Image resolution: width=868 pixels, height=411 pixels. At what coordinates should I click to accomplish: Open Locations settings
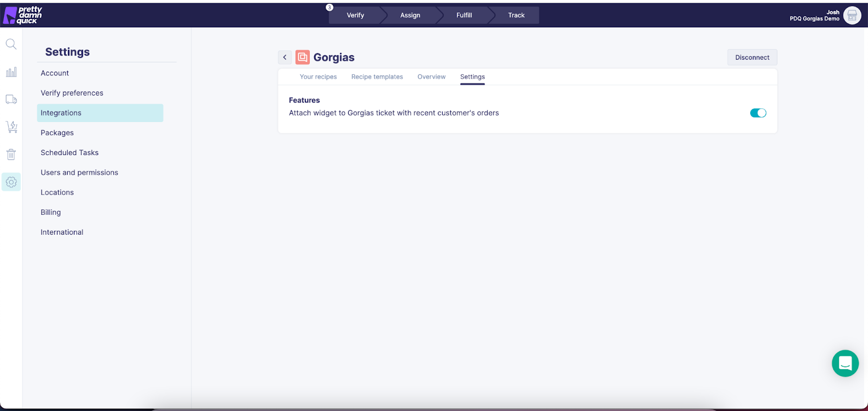click(x=57, y=192)
